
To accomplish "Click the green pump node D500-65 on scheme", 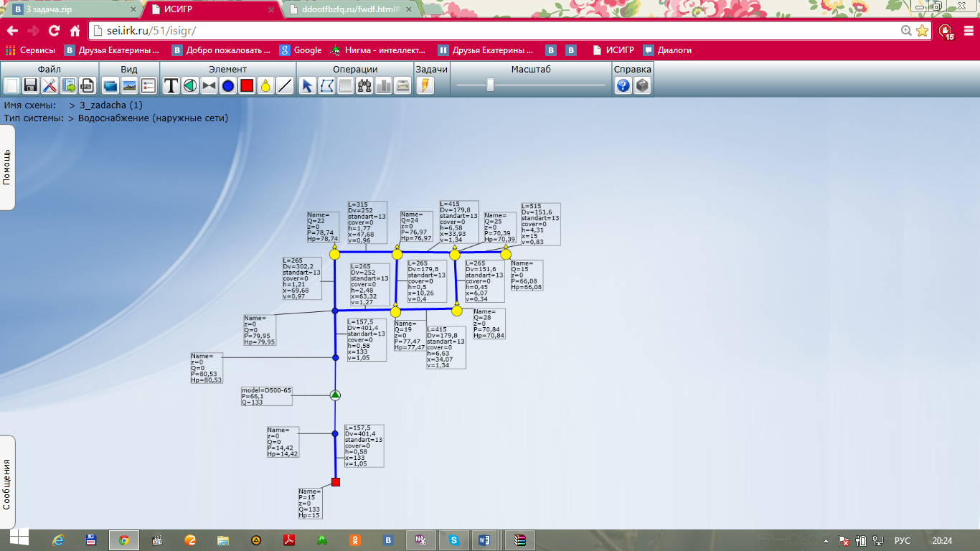I will click(x=335, y=395).
